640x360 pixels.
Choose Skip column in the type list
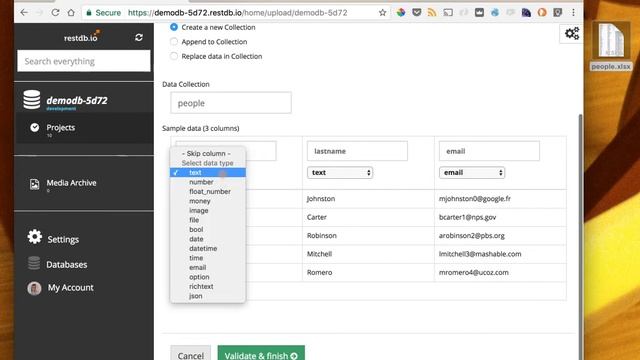point(208,153)
